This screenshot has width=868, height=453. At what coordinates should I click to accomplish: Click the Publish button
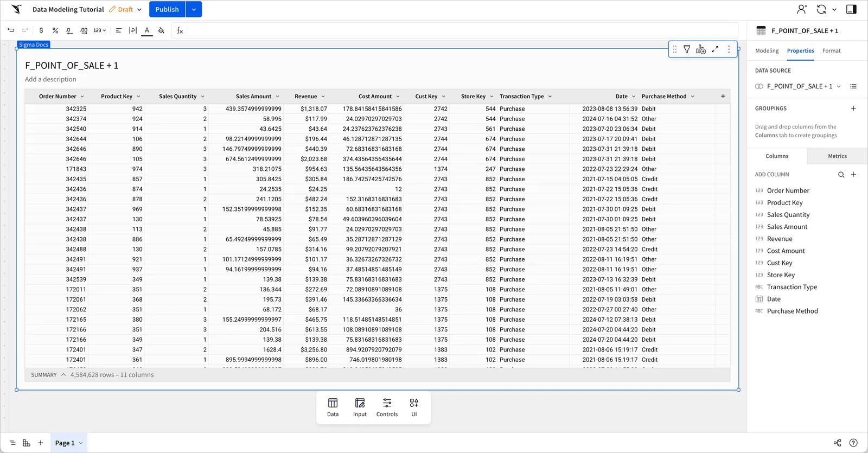(x=167, y=9)
